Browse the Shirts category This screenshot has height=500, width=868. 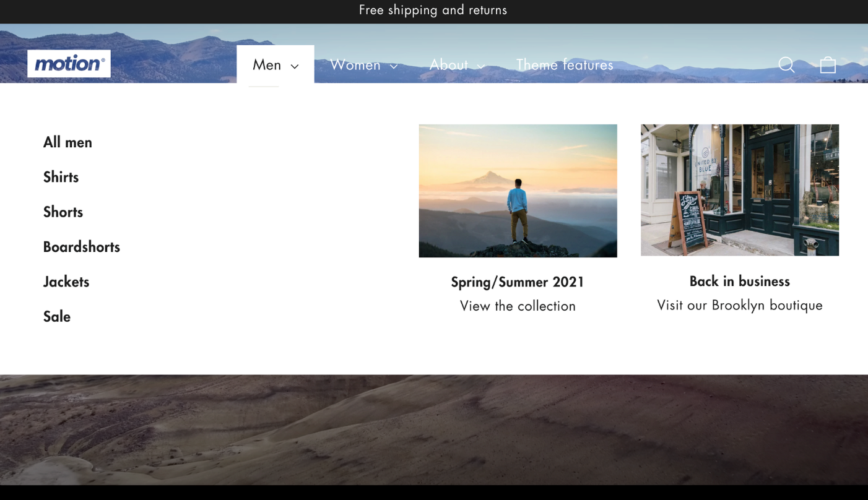point(61,177)
